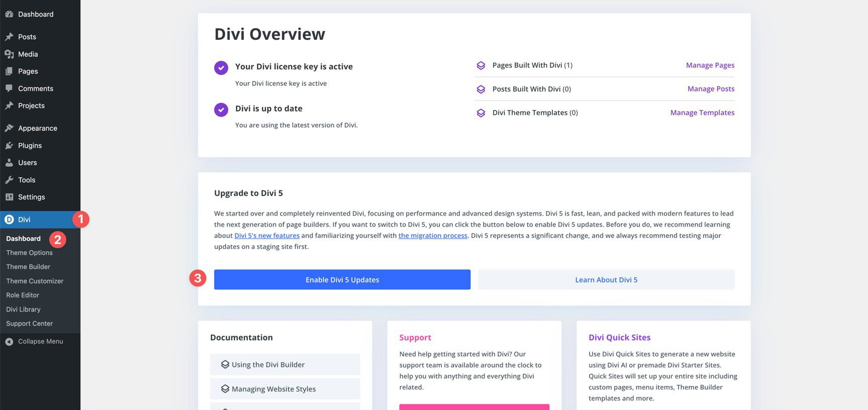Click the Tools wrench icon
Screen dimensions: 868x410
(9, 180)
